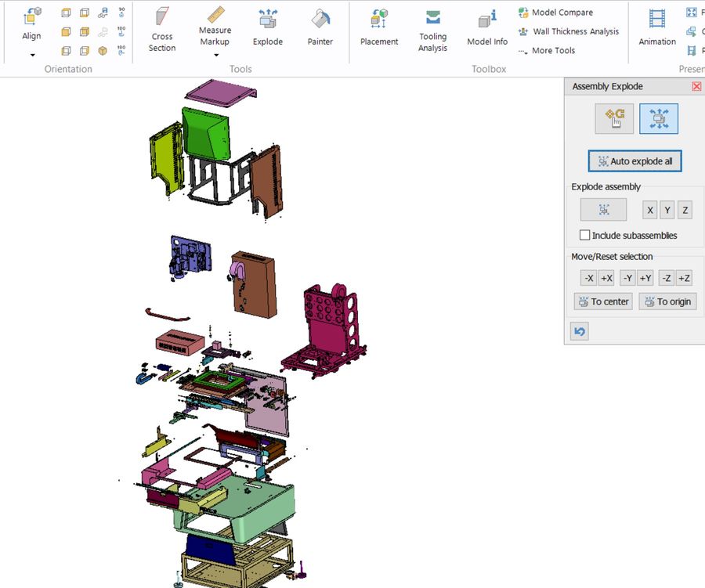705x588 pixels.
Task: Select manual move mode in the Assembly Explode panel
Action: pos(614,119)
